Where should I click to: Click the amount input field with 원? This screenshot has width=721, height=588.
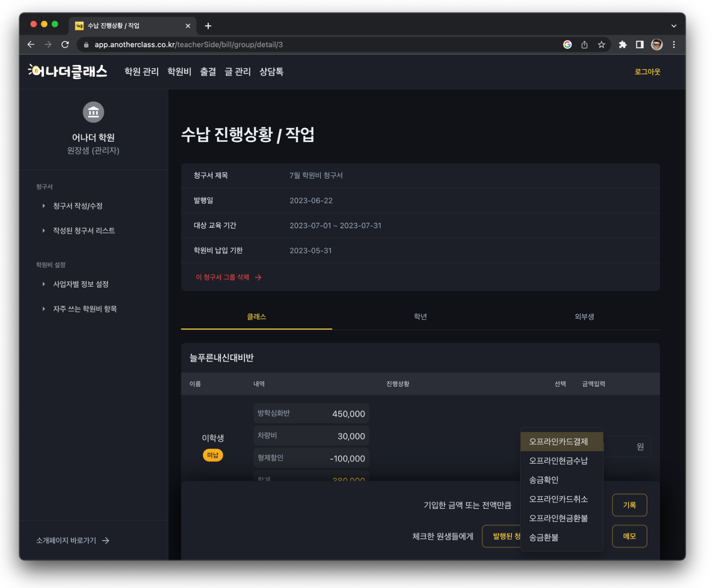(627, 446)
